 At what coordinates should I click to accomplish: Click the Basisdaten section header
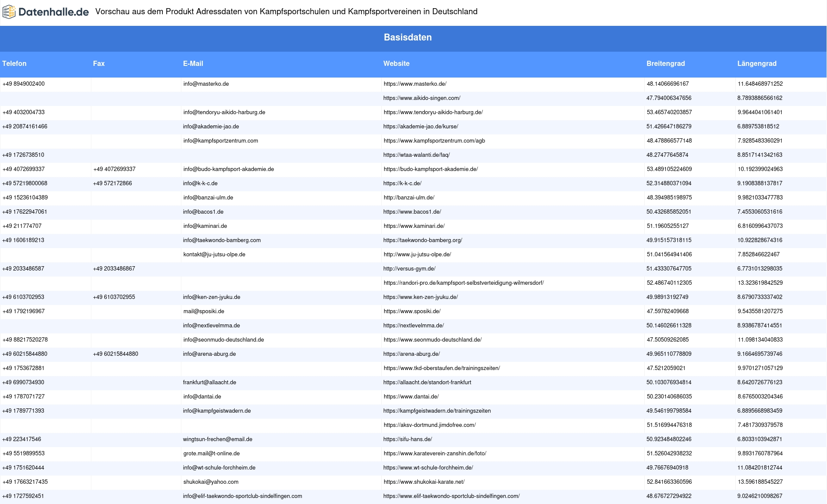pos(408,37)
